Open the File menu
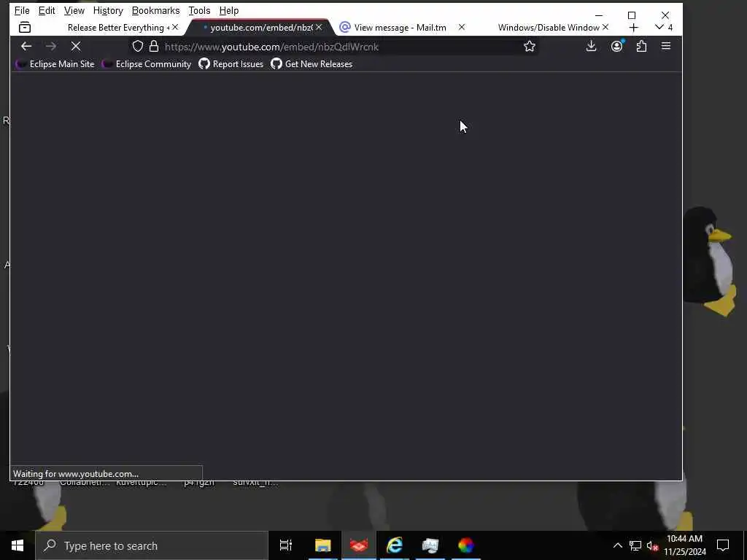747x560 pixels. (x=22, y=10)
